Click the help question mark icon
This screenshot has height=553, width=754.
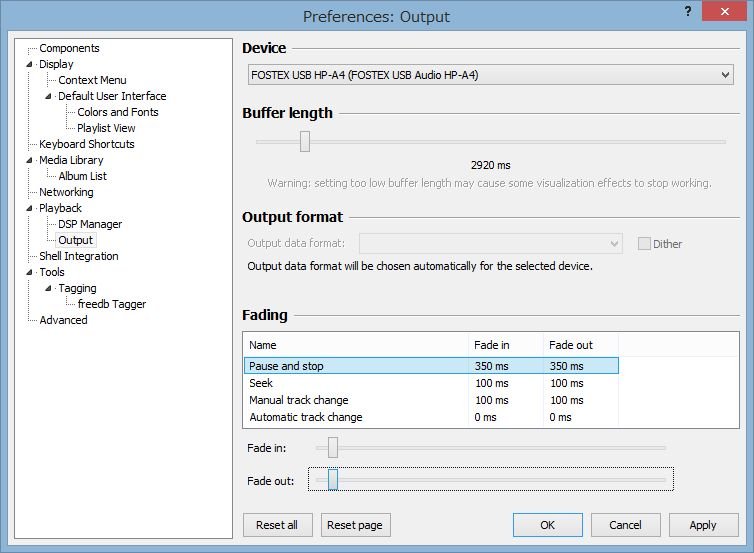(688, 11)
